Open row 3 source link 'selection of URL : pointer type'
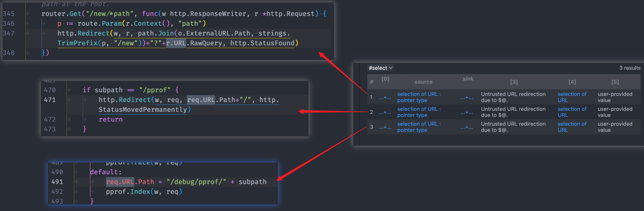The height and width of the screenshot is (211, 644). click(x=419, y=127)
